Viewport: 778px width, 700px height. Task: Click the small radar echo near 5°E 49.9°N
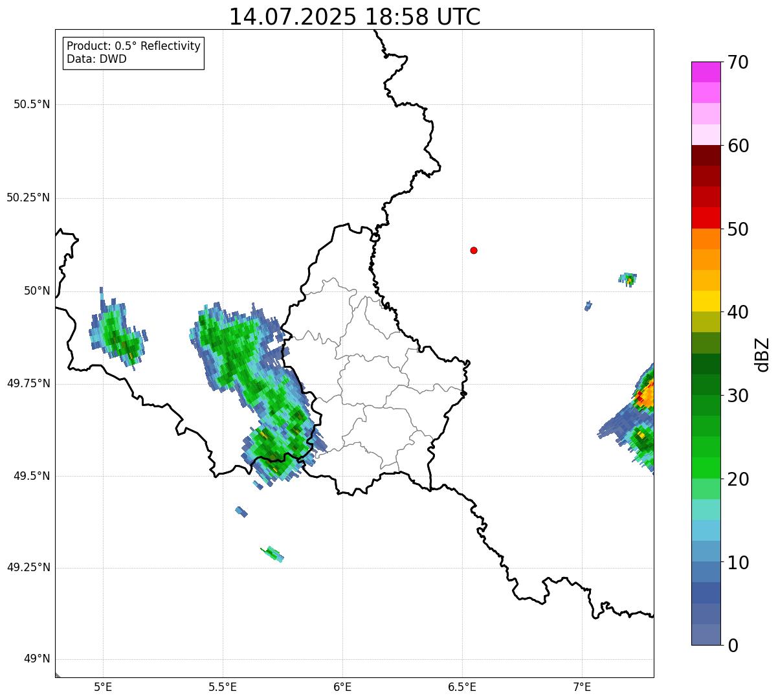[118, 330]
